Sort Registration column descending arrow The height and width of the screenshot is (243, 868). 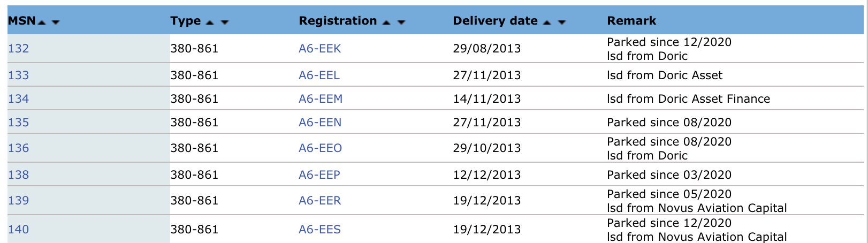click(401, 22)
